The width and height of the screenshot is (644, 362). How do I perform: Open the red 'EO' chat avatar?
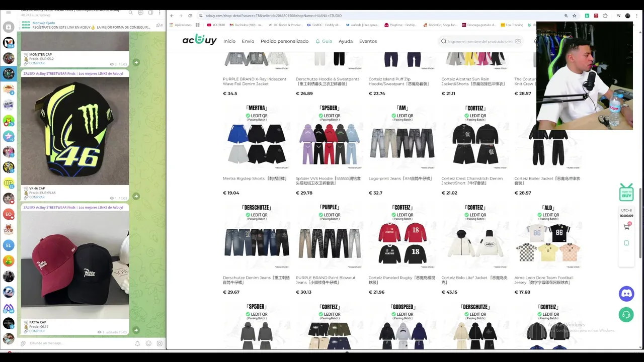(9, 214)
